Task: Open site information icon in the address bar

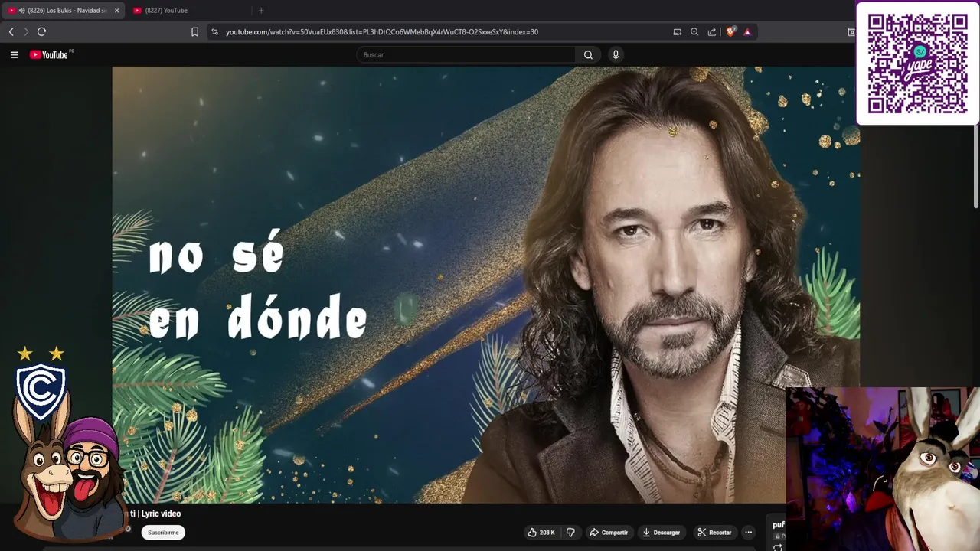Action: (x=214, y=31)
